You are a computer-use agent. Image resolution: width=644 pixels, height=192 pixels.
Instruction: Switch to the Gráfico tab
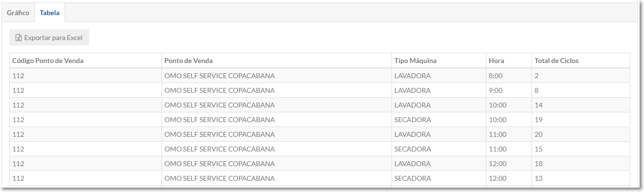18,13
